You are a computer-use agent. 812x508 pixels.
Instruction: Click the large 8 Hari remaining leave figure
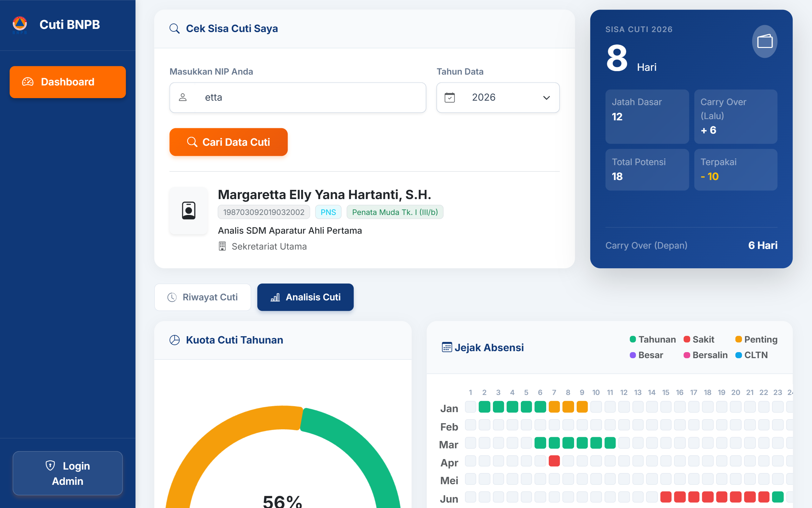(631, 58)
